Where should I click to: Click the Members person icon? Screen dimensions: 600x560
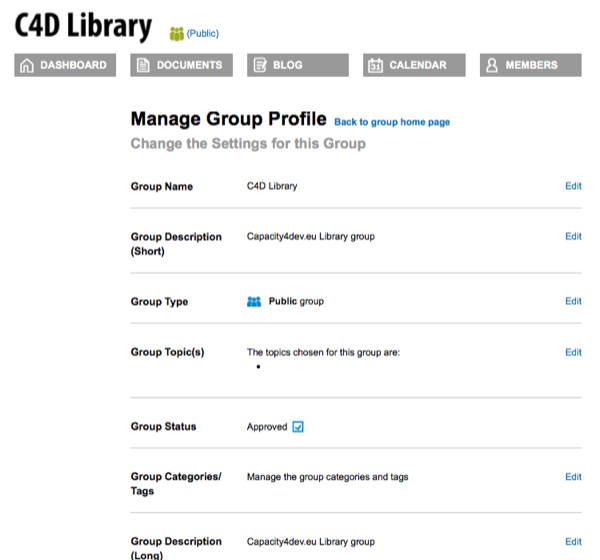tap(492, 65)
